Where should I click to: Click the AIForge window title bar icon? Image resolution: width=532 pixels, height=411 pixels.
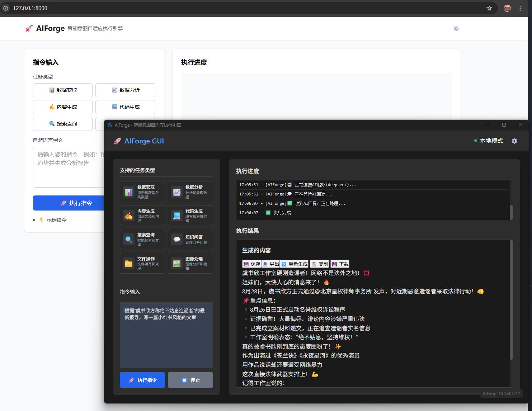click(x=110, y=125)
